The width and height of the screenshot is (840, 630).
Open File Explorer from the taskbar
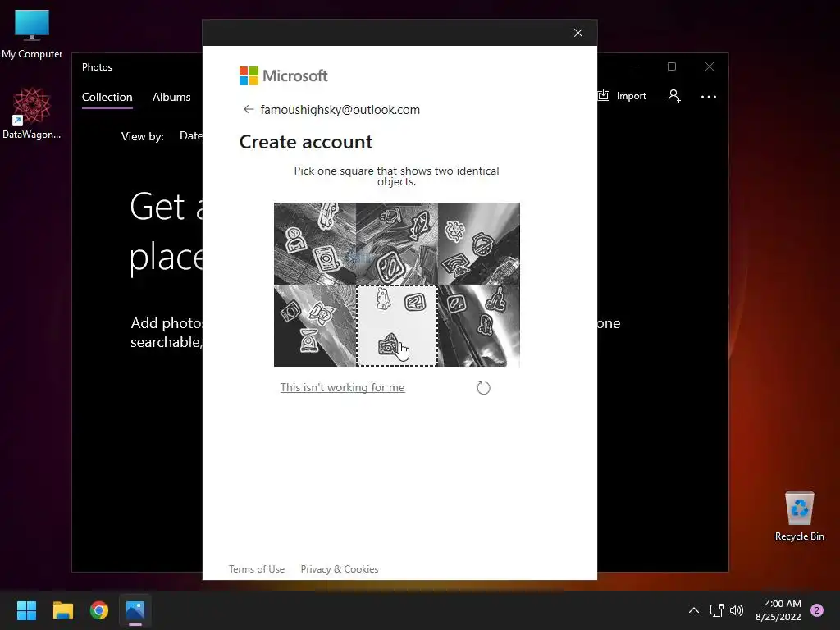[62, 610]
